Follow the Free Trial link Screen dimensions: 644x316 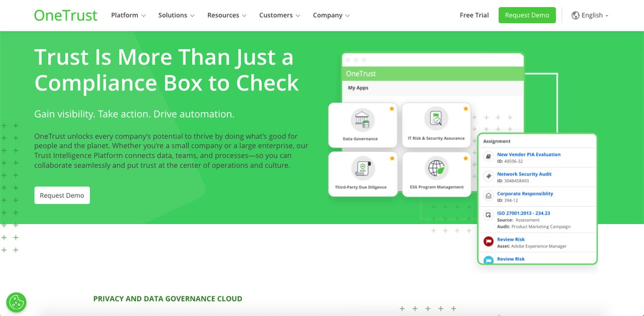tap(473, 15)
